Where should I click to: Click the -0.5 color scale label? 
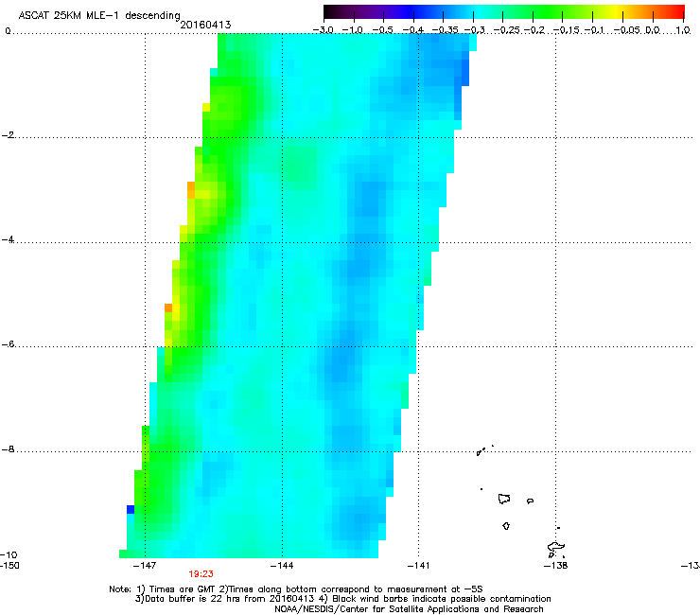coord(383,30)
